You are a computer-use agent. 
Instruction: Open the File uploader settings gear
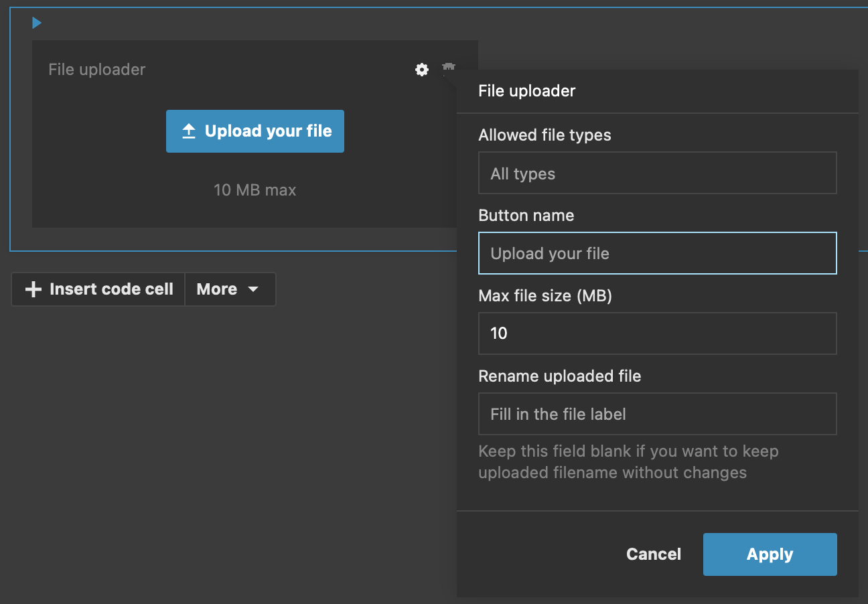tap(421, 69)
